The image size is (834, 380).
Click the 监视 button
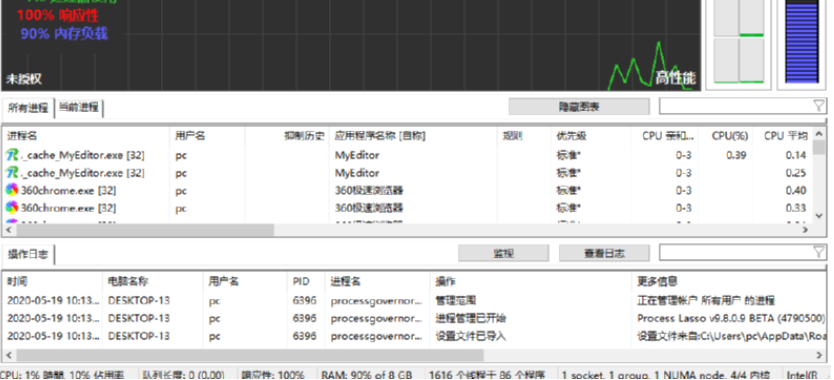click(x=503, y=253)
